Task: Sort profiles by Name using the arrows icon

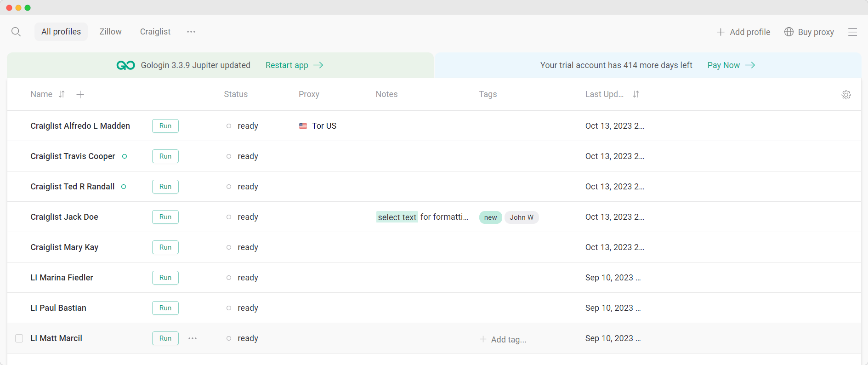Action: (x=62, y=94)
